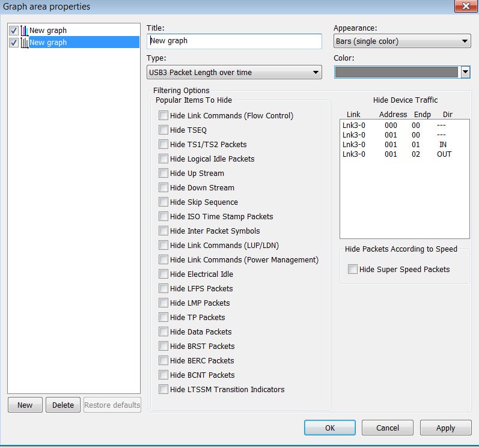The width and height of the screenshot is (479, 448).
Task: Close the Graph area properties dialog
Action: [x=466, y=6]
